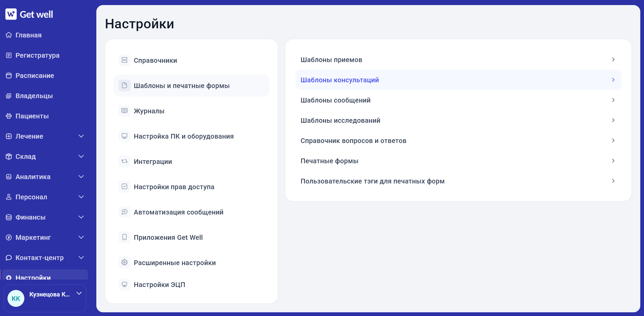
Task: Click the gear icon for Расширенные настройки
Action: point(124,262)
